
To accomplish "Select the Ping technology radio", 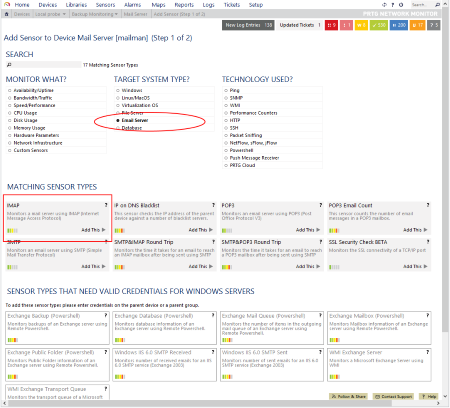I will pos(226,90).
